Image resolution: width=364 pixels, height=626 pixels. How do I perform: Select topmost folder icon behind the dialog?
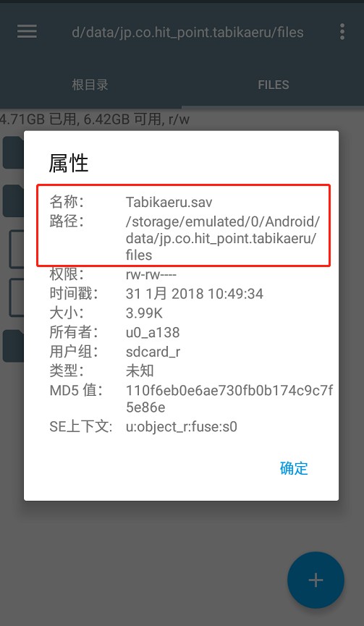point(13,152)
